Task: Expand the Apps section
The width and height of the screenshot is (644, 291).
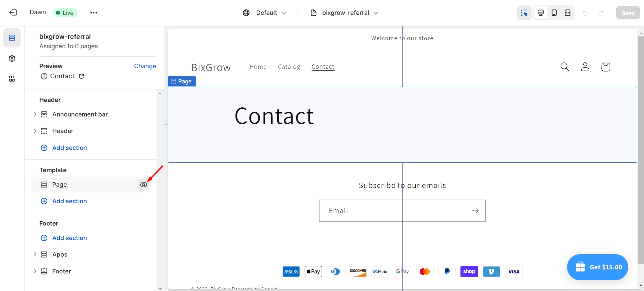Action: (x=35, y=255)
